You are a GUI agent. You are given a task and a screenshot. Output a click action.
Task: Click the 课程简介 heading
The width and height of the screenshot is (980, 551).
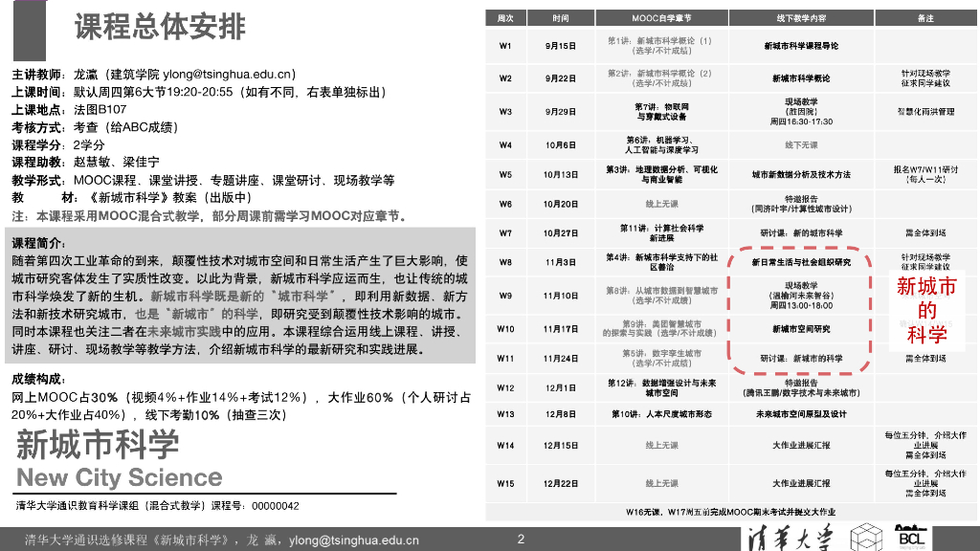point(39,243)
